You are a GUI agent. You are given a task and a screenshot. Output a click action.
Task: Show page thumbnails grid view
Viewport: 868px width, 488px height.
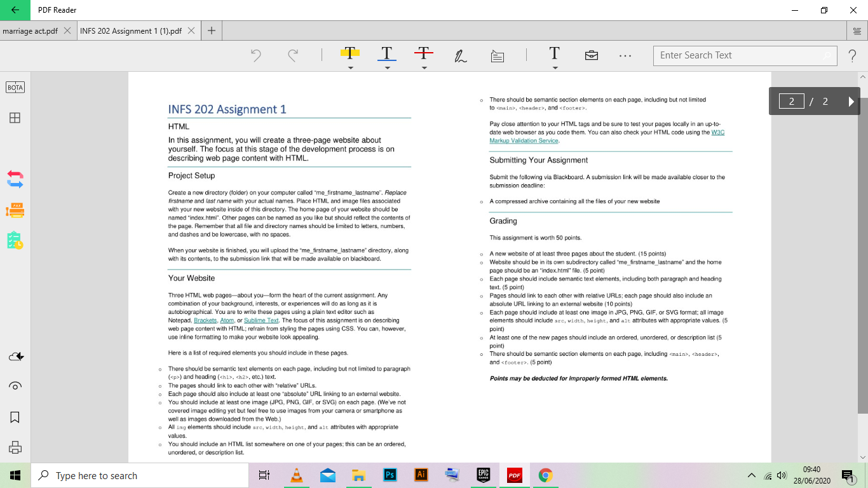click(14, 118)
